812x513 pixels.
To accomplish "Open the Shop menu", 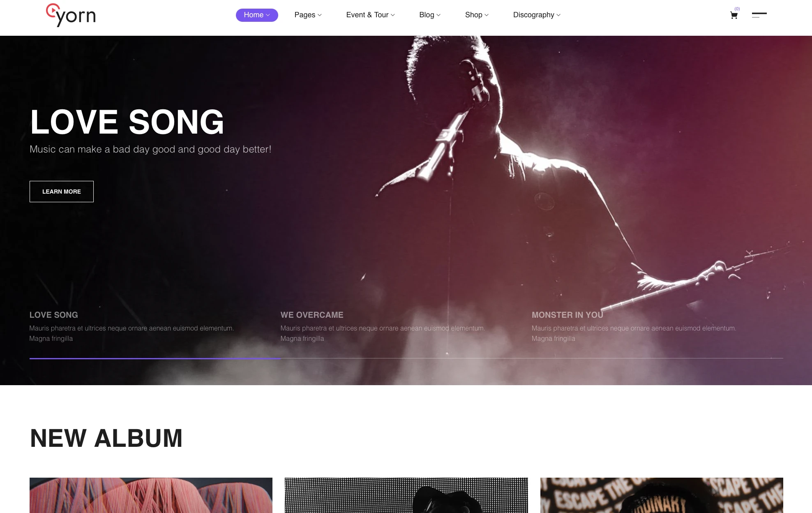I will point(477,15).
